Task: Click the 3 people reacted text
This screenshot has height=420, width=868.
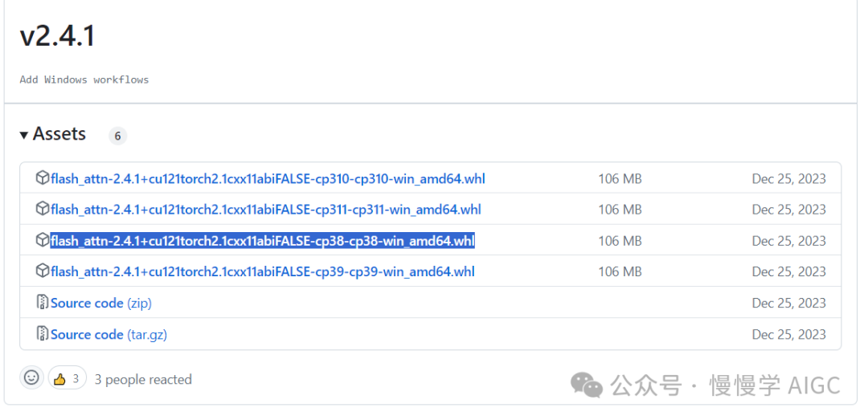Action: click(x=143, y=380)
